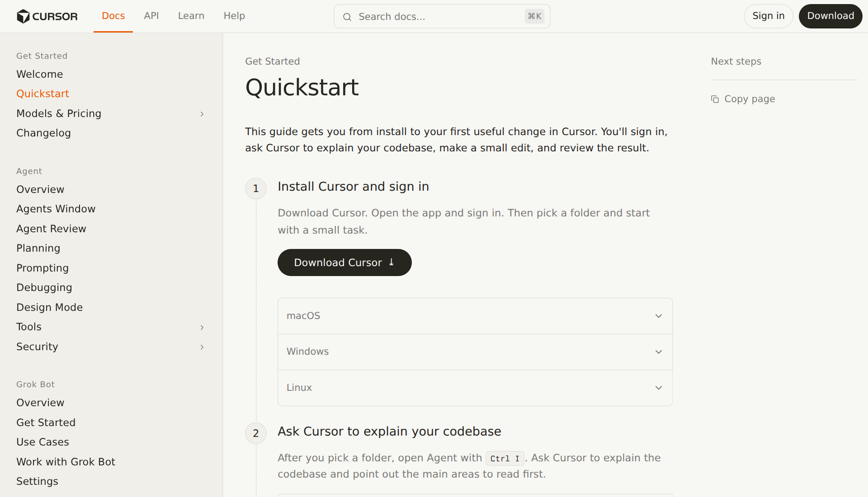Open Changelog from the sidebar
Viewport: 868px width, 497px height.
coord(43,133)
